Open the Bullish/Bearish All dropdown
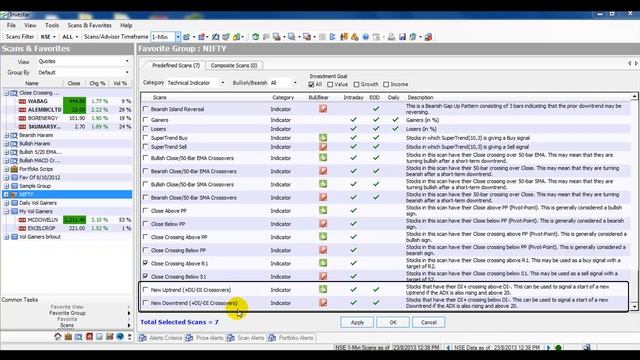This screenshot has height=360, width=640. pyautogui.click(x=295, y=83)
